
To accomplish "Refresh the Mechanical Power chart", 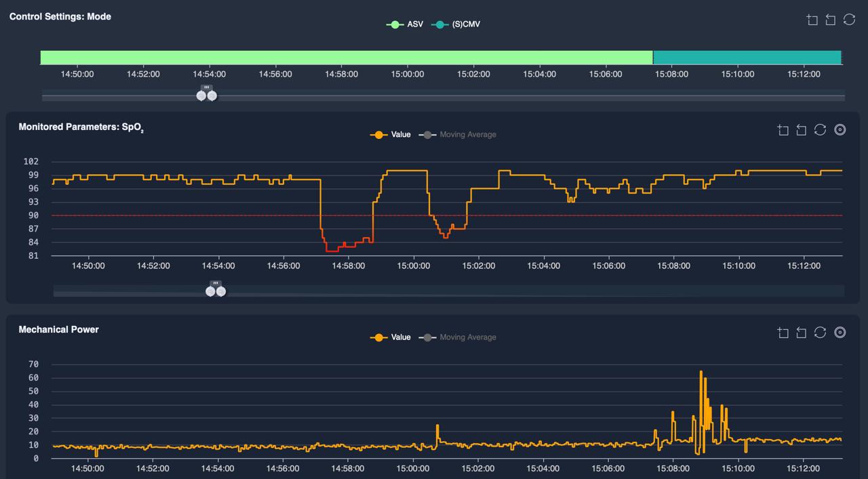I will tap(820, 333).
